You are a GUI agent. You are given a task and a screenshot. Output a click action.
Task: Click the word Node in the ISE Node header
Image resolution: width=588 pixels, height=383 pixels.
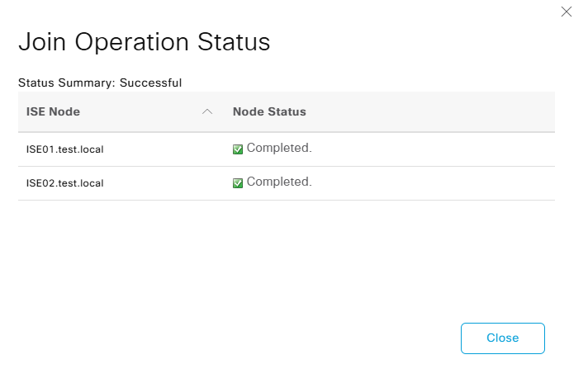coord(64,111)
